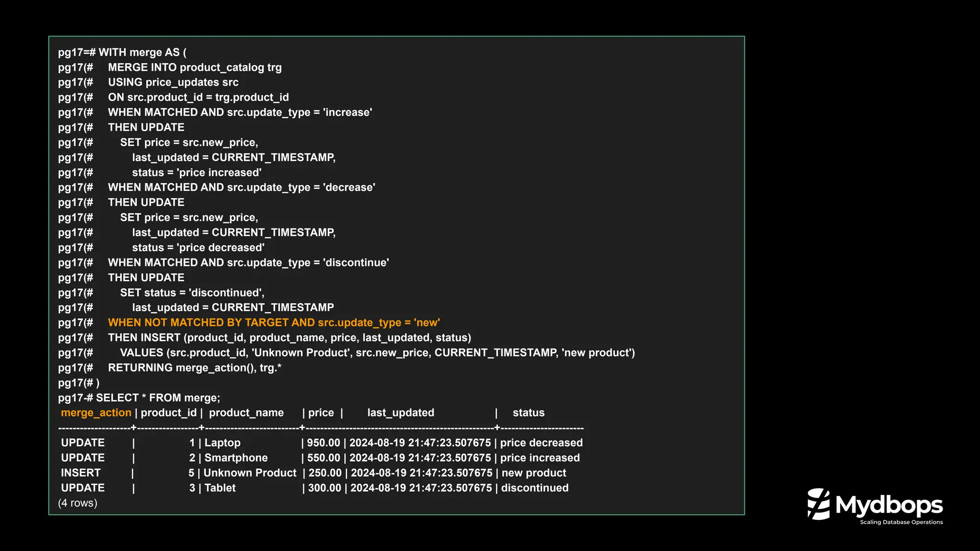Click 'UPDATE' in the Tablet row
The height and width of the screenshot is (551, 980).
click(83, 488)
